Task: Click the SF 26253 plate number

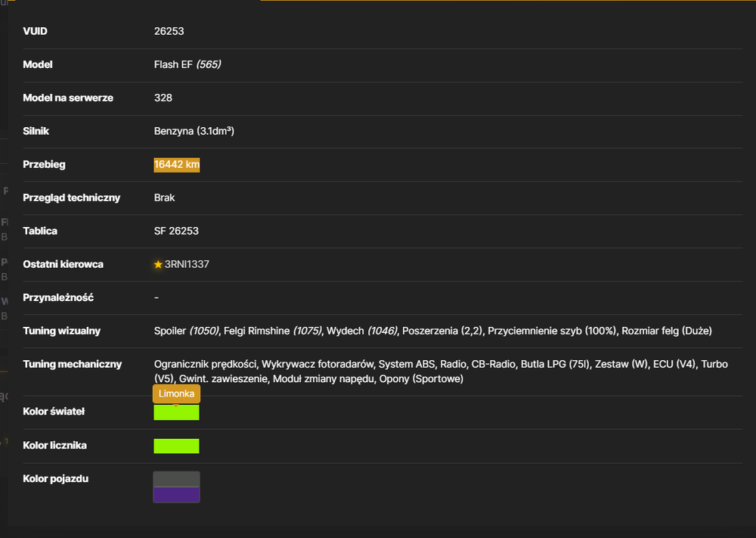Action: click(176, 231)
